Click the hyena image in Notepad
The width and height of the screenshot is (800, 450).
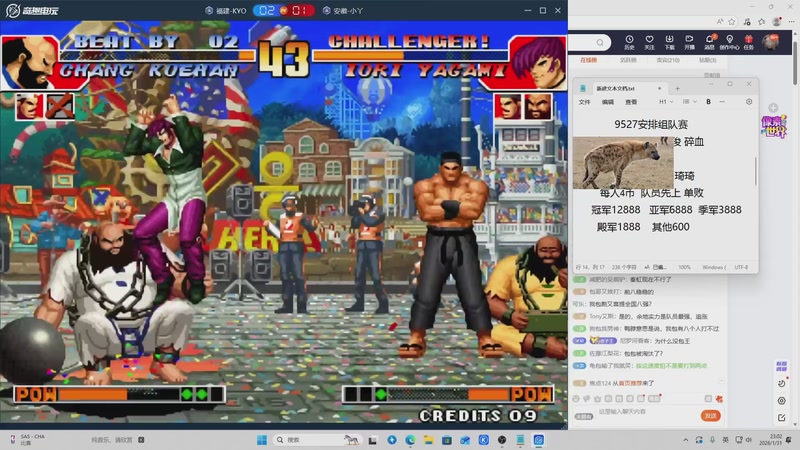[623, 163]
